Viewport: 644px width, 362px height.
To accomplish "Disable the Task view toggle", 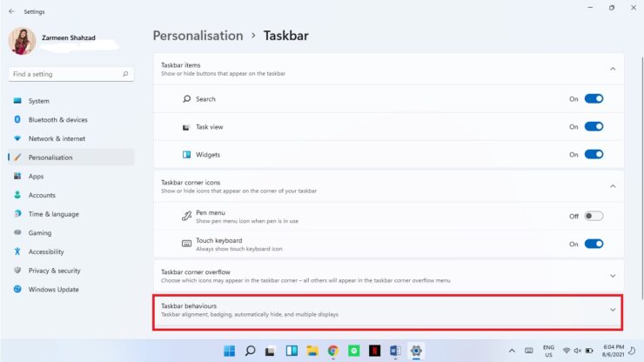I will tap(594, 127).
